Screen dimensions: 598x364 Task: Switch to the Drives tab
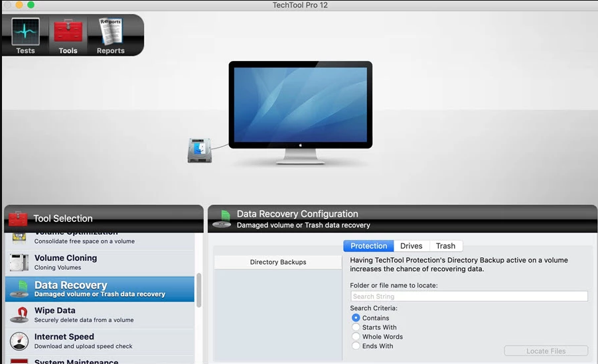[x=411, y=246]
